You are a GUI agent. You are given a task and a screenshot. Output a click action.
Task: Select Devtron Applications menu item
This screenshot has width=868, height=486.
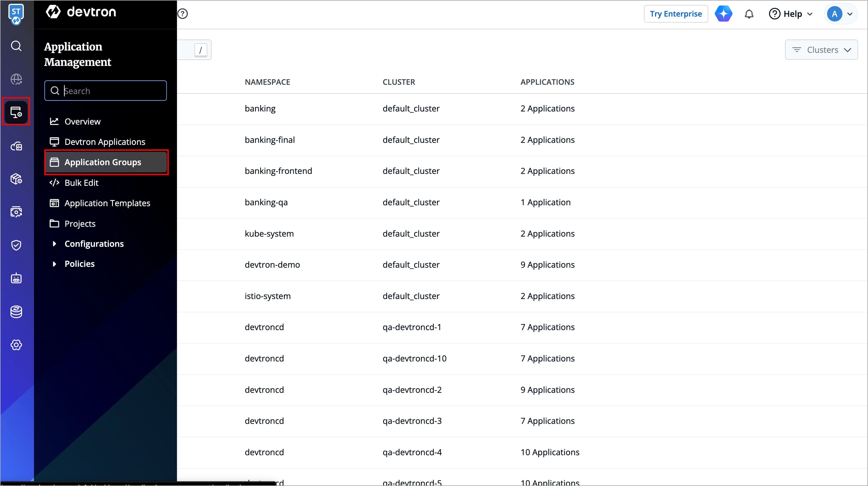tap(105, 142)
